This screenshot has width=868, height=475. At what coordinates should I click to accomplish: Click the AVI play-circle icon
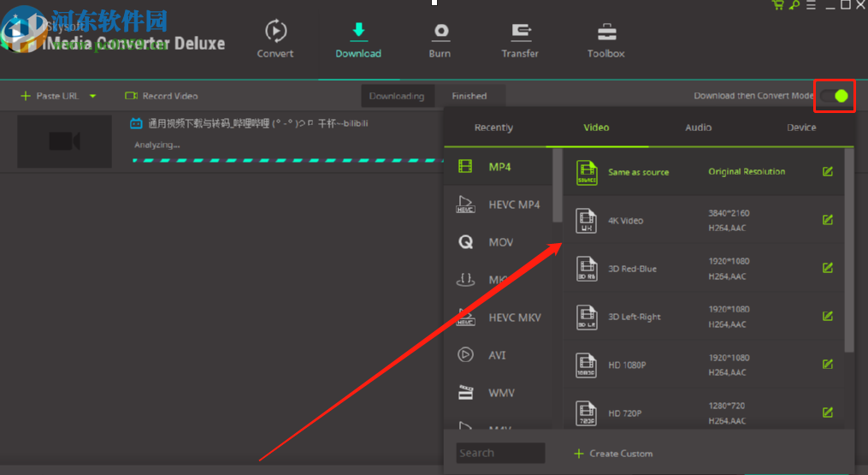(x=465, y=354)
